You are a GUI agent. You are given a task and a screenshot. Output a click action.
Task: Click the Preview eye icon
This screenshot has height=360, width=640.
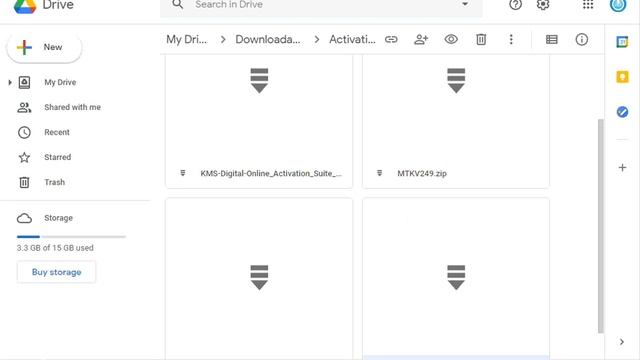(451, 40)
